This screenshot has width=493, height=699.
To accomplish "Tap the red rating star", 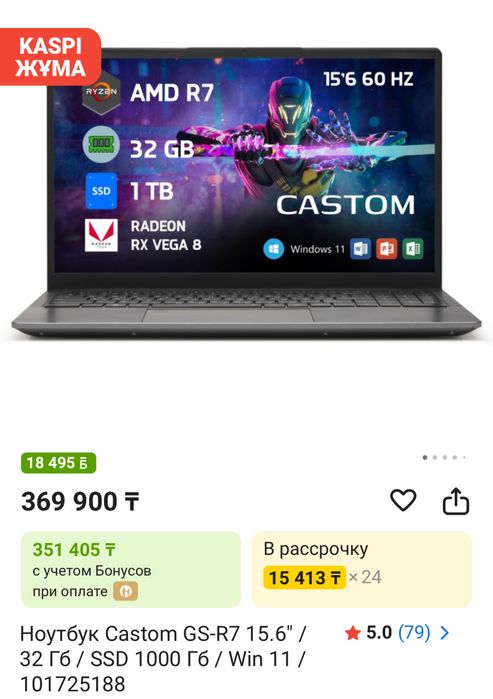I will pos(353,633).
